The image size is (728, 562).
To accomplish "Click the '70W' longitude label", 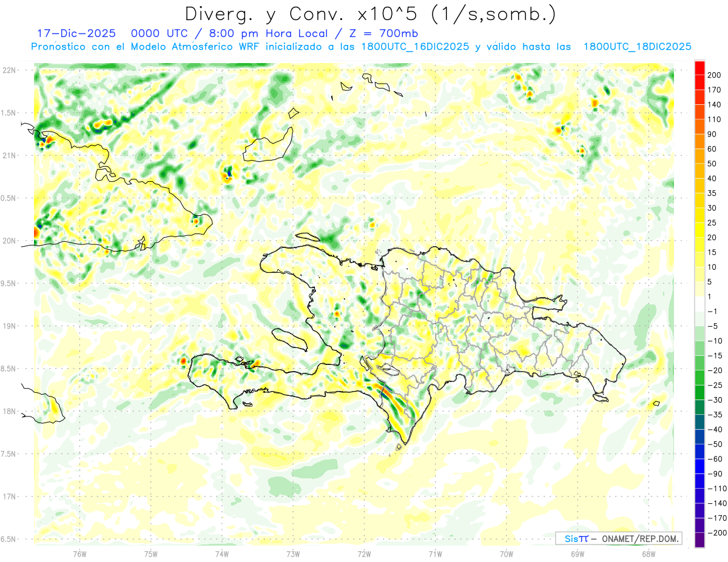I will (507, 554).
